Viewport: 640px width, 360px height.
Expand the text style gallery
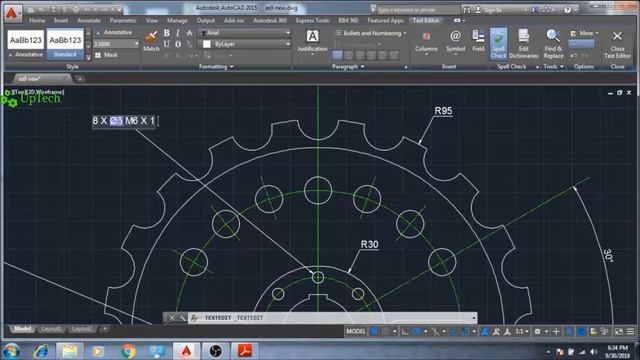click(x=88, y=58)
